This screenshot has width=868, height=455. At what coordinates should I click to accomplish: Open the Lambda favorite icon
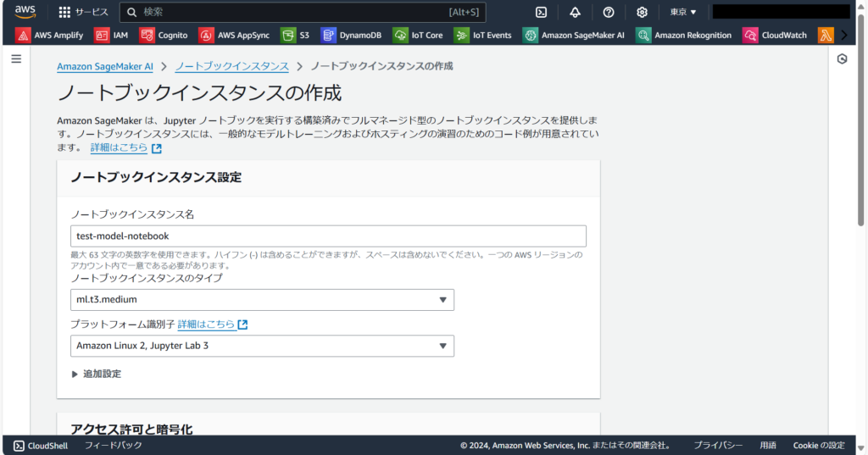pyautogui.click(x=826, y=35)
